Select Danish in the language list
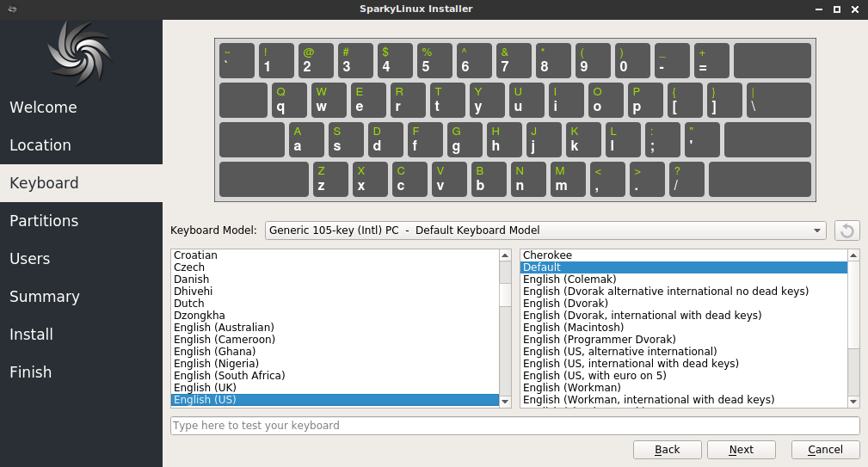This screenshot has width=868, height=467. pyautogui.click(x=335, y=280)
